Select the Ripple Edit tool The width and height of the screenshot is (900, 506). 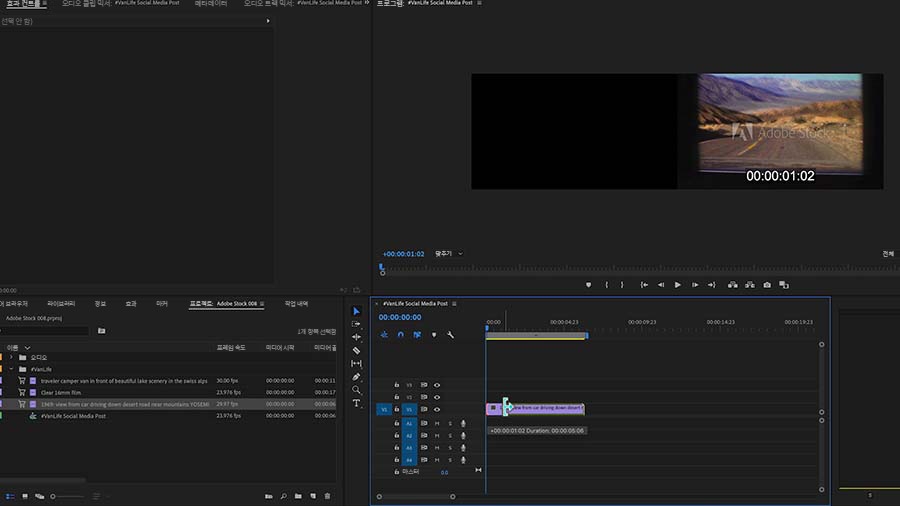(356, 337)
